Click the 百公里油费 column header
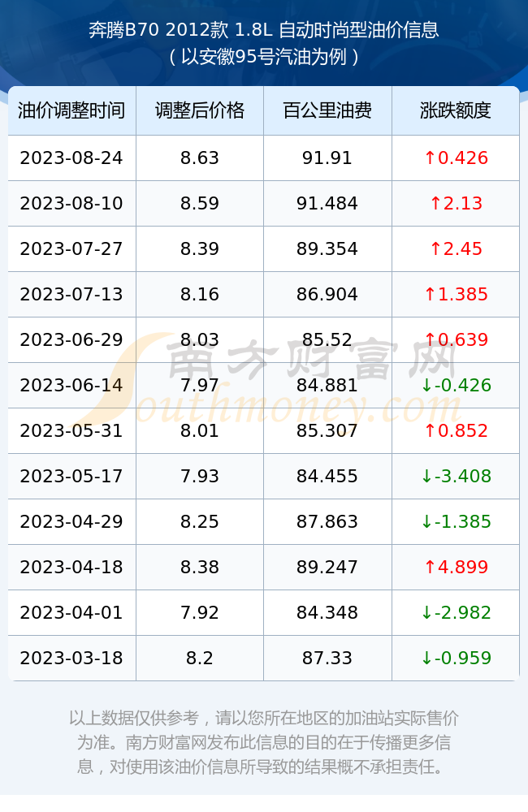This screenshot has width=528, height=812. point(327,110)
